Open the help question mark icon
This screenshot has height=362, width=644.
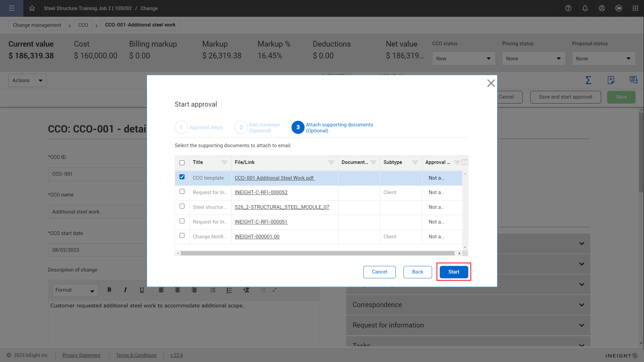click(568, 8)
